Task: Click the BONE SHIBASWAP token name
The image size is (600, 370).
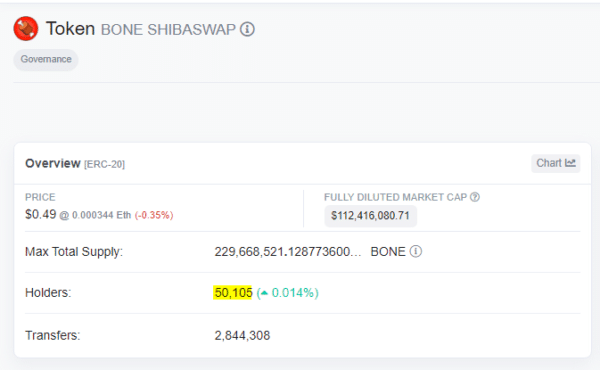Action: (168, 29)
